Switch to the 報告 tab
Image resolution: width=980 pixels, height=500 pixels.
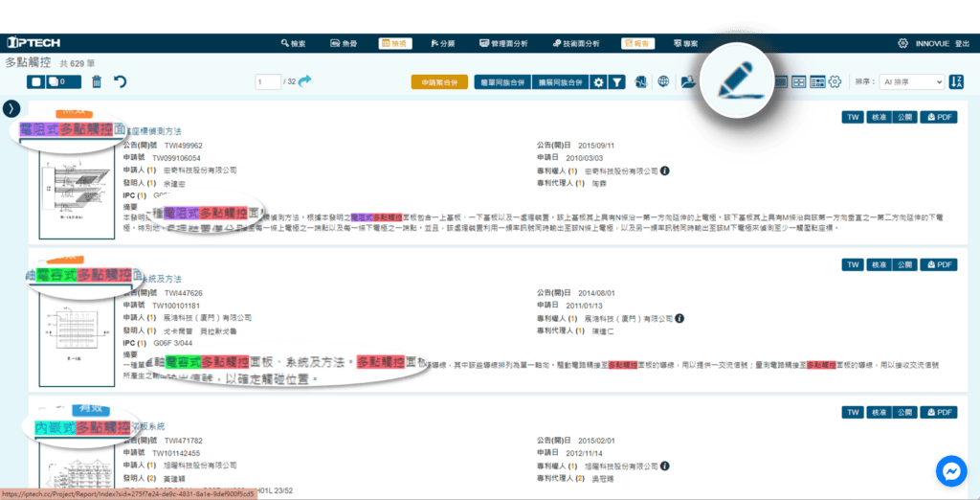pyautogui.click(x=637, y=44)
